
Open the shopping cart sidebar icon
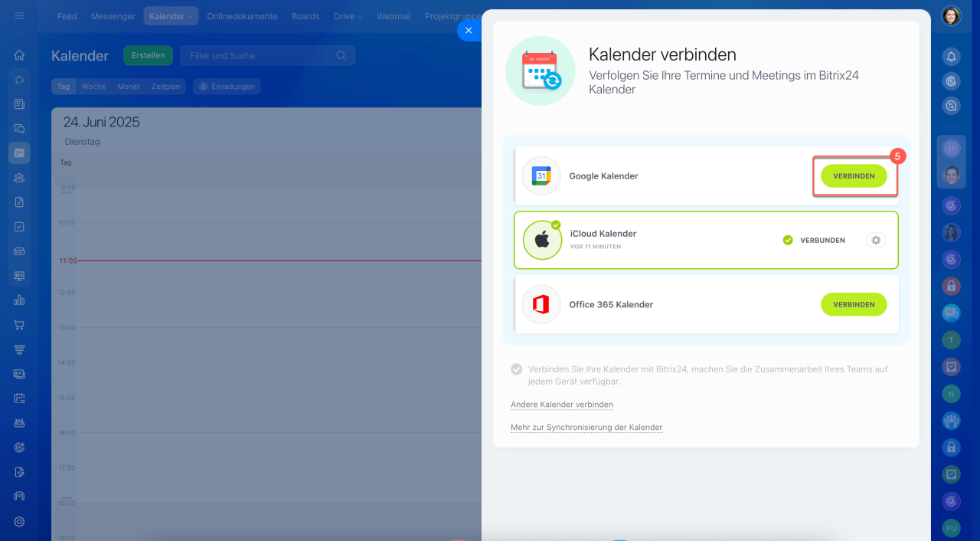pos(19,325)
